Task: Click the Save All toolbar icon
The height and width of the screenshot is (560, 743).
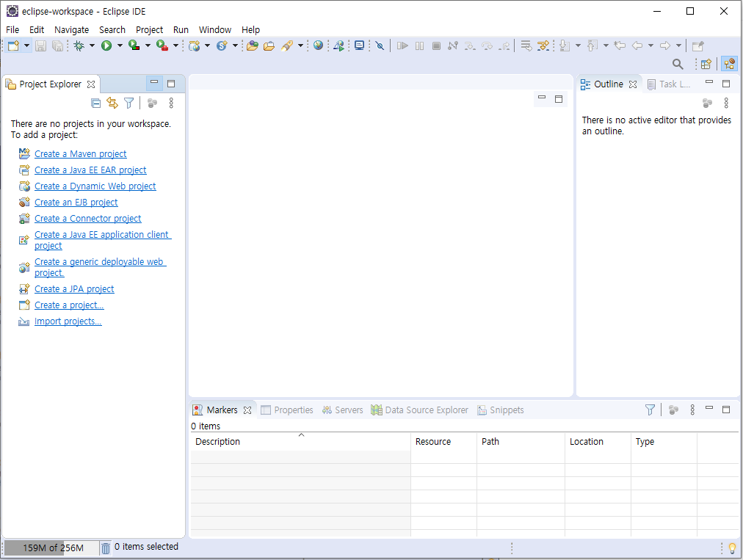Action: pos(57,46)
